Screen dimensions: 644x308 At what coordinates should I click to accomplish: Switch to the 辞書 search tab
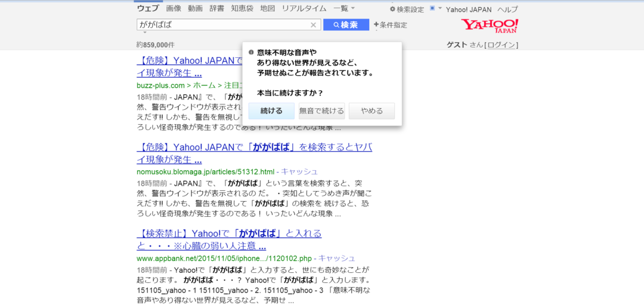tap(216, 8)
